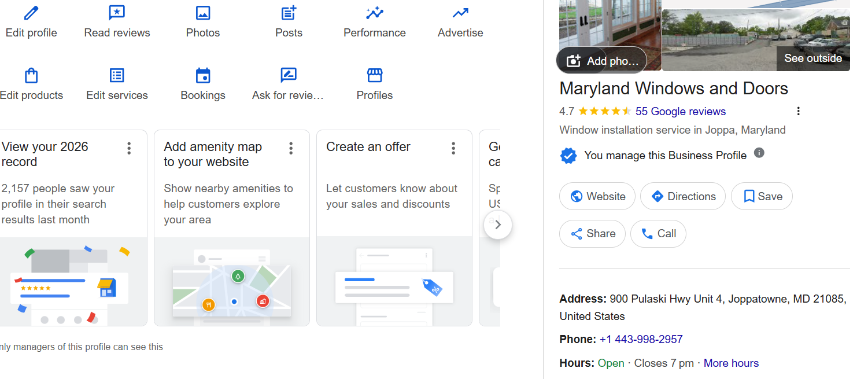Click phone number +1 443-998-2957
The width and height of the screenshot is (868, 379).
641,339
